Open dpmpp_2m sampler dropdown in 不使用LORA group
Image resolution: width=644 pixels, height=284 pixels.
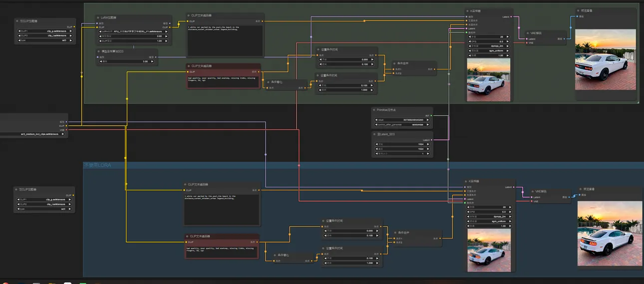point(488,217)
